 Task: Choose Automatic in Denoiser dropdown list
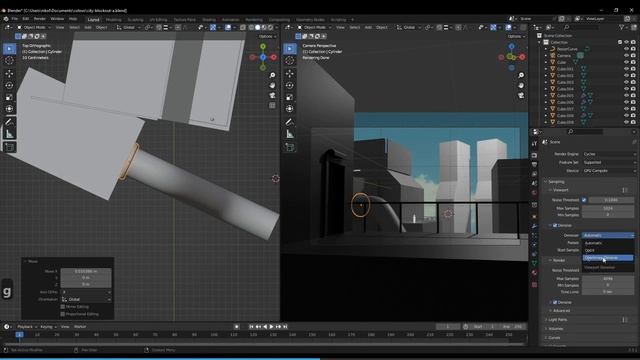click(608, 243)
